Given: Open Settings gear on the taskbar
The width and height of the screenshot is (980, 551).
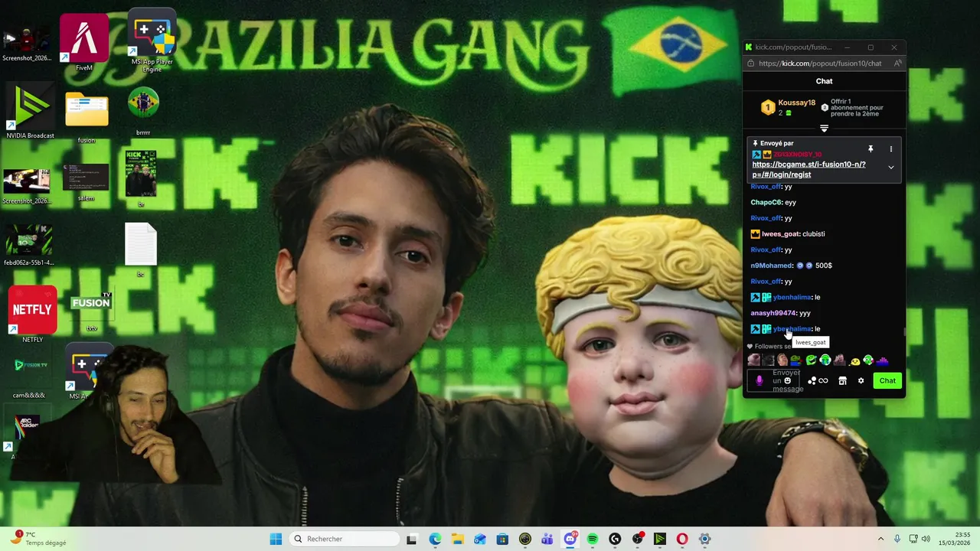Looking at the screenshot, I should [704, 539].
